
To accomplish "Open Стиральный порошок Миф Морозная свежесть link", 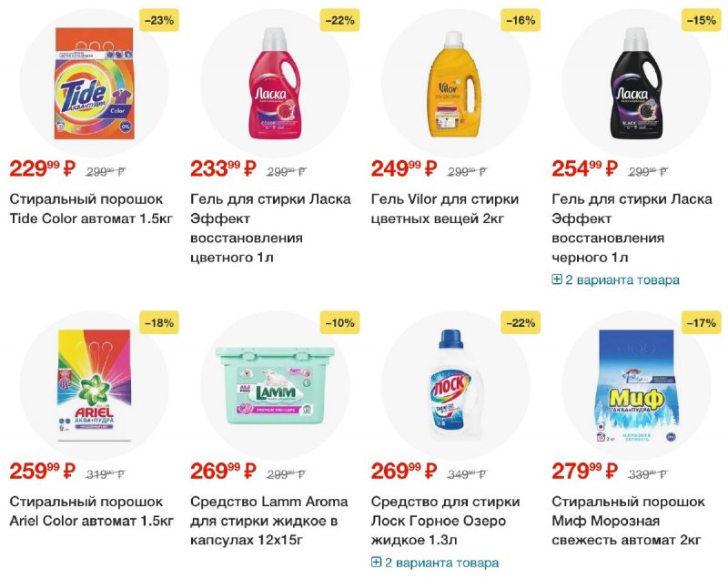I will 628,522.
